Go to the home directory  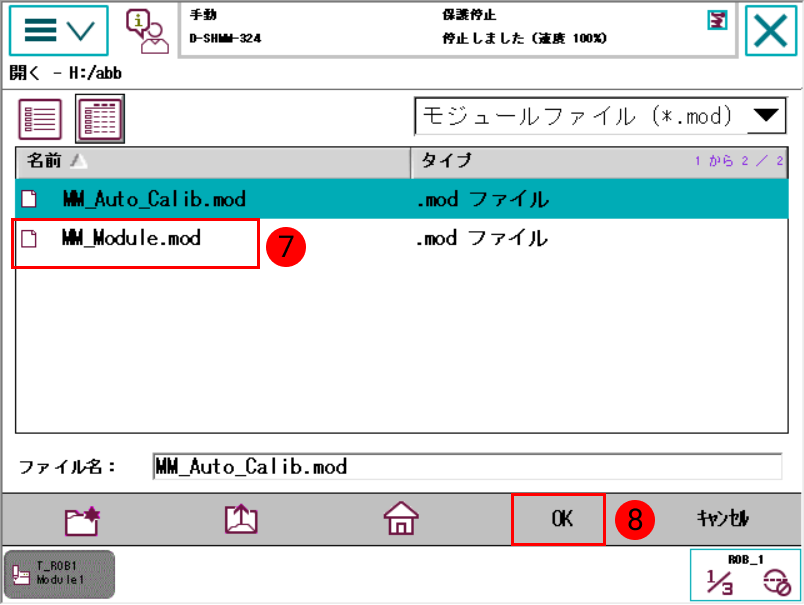click(401, 518)
